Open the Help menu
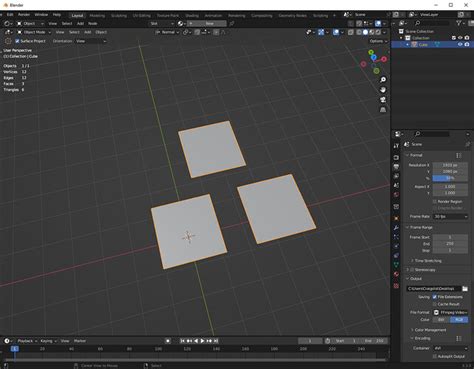Image resolution: width=474 pixels, height=369 pixels. pos(57,15)
